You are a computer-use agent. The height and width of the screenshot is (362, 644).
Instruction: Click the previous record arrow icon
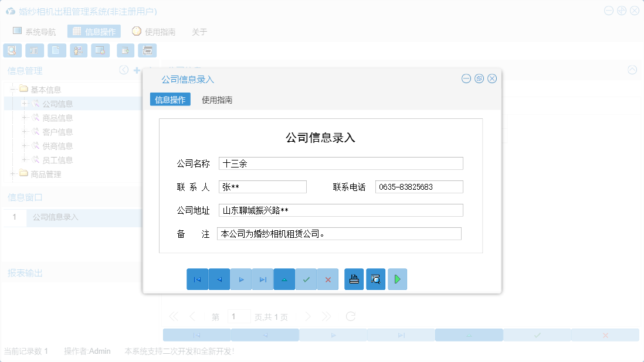click(219, 279)
